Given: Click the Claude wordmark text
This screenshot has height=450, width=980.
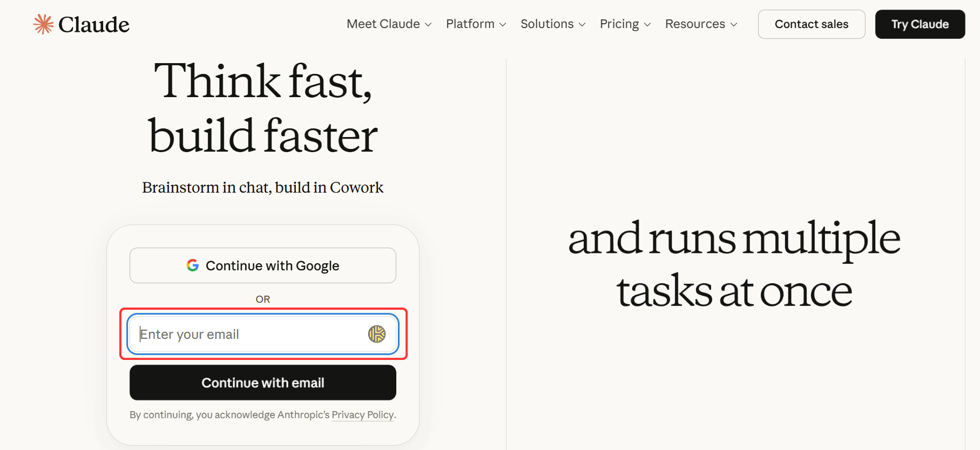Looking at the screenshot, I should pyautogui.click(x=94, y=25).
